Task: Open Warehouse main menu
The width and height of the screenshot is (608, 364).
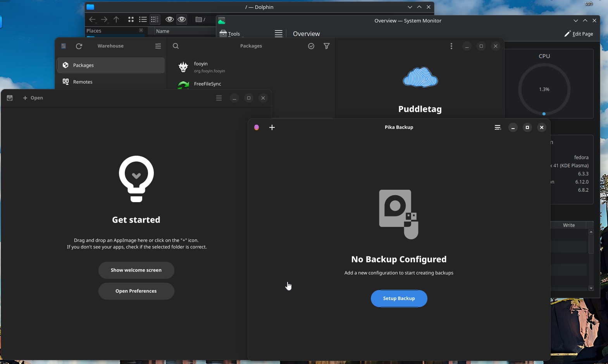Action: pyautogui.click(x=158, y=46)
